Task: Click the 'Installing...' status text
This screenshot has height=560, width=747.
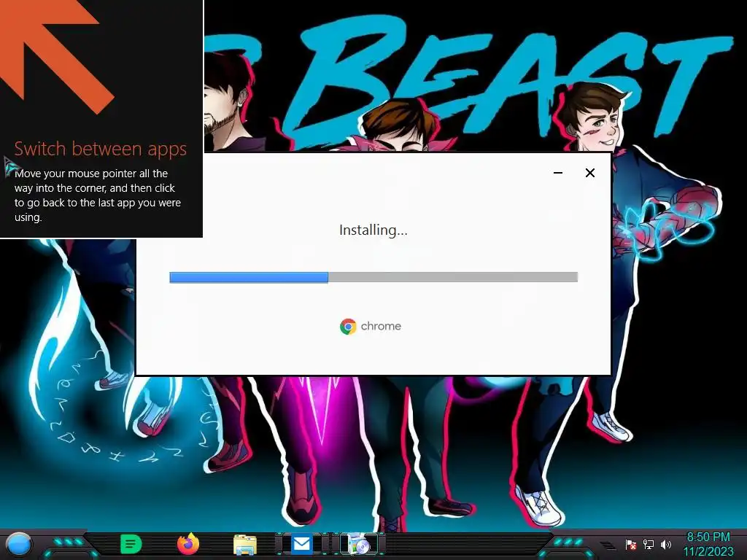Action: (x=373, y=230)
